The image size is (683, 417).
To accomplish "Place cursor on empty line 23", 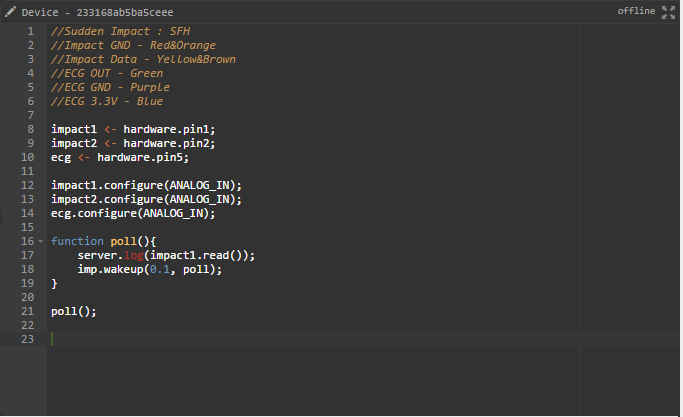I will pyautogui.click(x=363, y=339).
